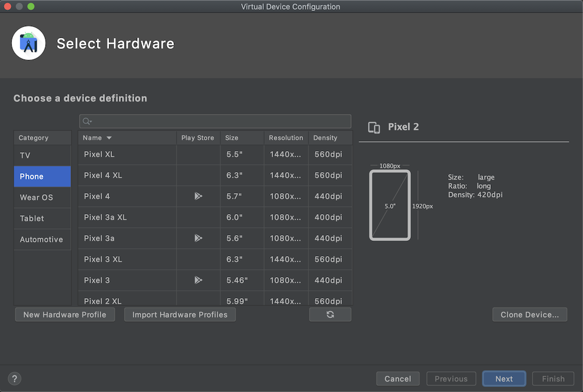Click the Play Store icon beside Pixel 3a
This screenshot has width=583, height=392.
pos(197,239)
